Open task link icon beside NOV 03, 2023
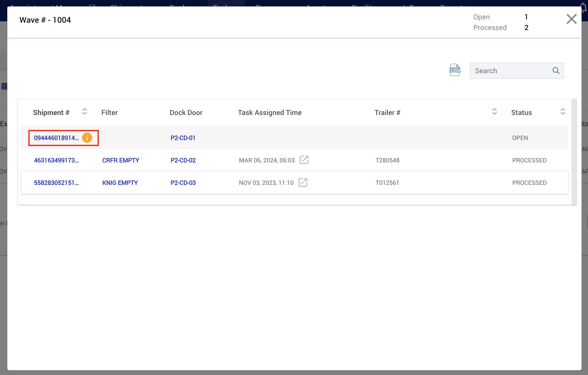Viewport: 588px width, 375px height. pos(303,182)
